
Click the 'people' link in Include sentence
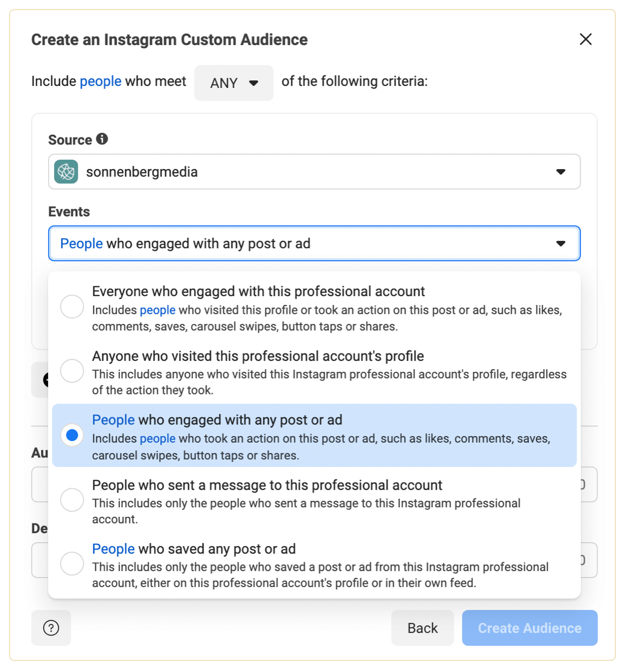(x=101, y=81)
